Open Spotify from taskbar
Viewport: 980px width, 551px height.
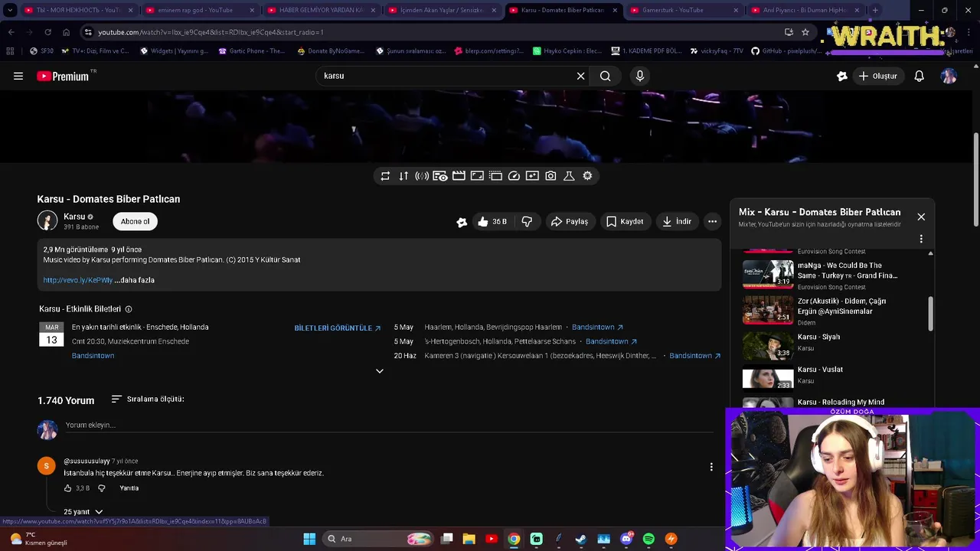(x=648, y=539)
